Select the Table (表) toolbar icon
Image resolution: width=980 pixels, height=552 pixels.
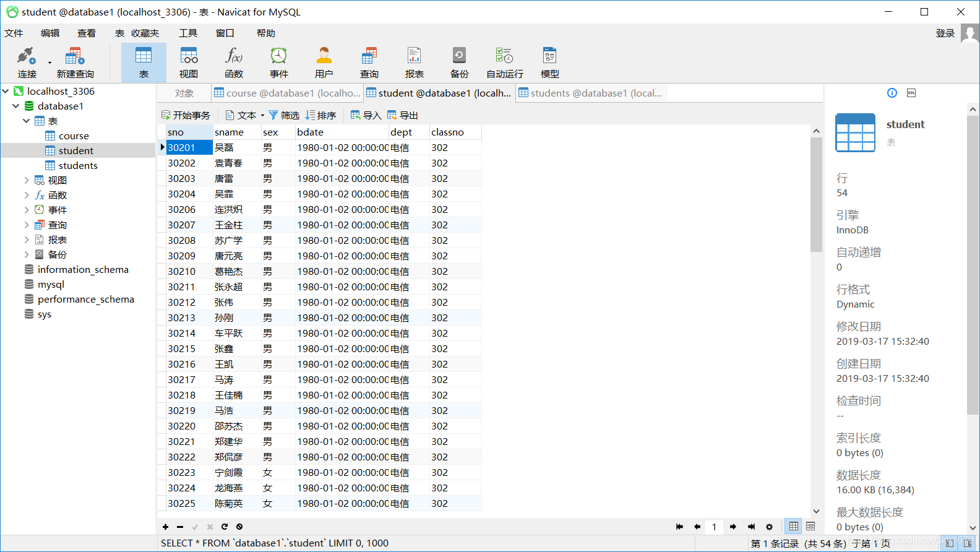[x=144, y=63]
